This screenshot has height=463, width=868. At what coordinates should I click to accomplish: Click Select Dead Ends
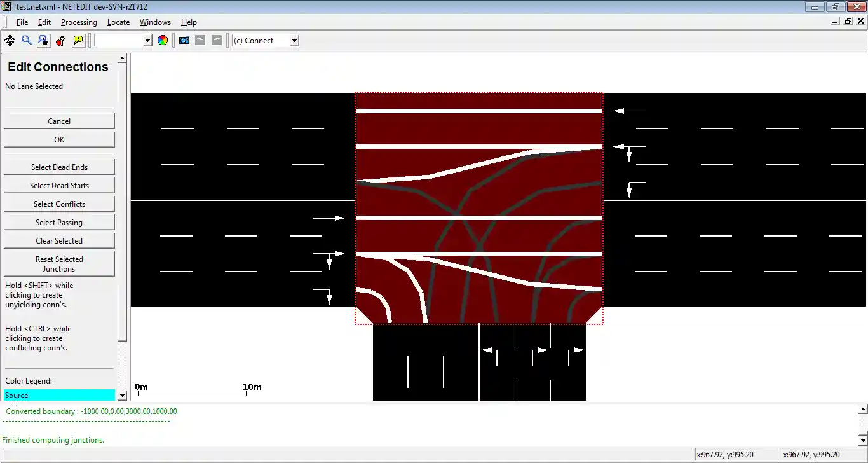tap(59, 167)
